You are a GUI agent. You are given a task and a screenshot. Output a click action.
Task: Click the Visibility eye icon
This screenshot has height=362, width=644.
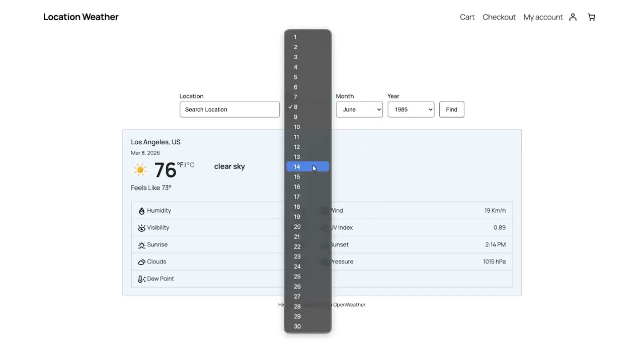[x=141, y=228]
